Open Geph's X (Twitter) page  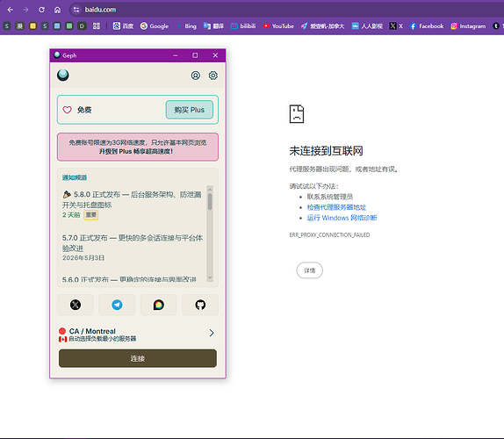tap(76, 305)
